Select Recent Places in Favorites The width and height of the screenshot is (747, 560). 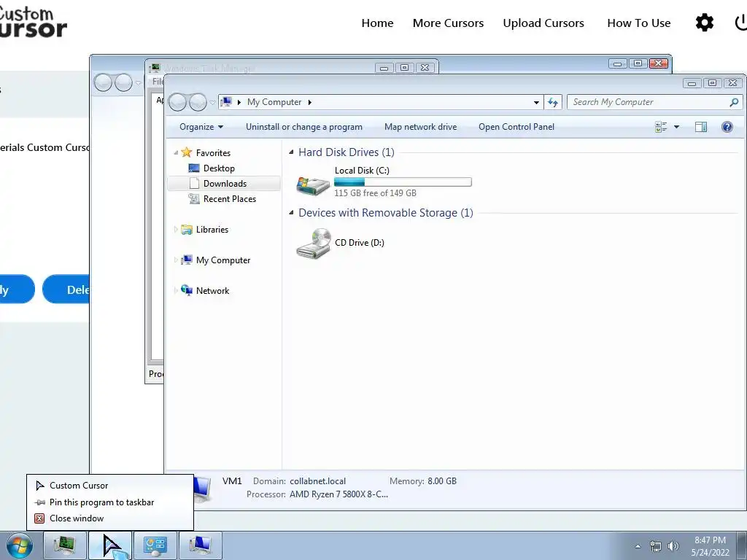pyautogui.click(x=230, y=198)
